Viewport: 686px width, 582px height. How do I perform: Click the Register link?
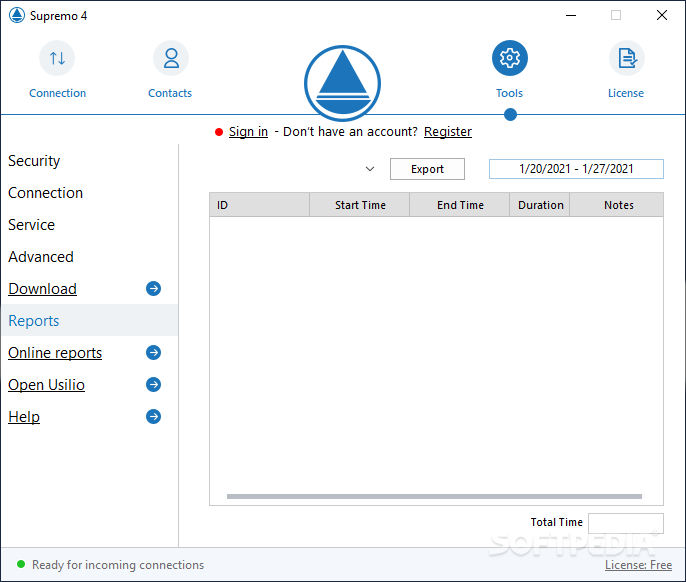click(448, 132)
